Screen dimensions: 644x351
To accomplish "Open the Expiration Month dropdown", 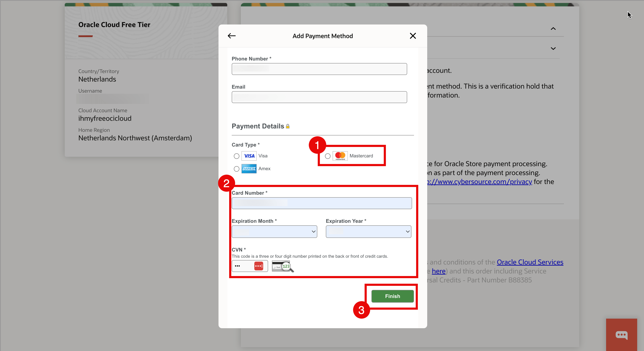I will [274, 232].
